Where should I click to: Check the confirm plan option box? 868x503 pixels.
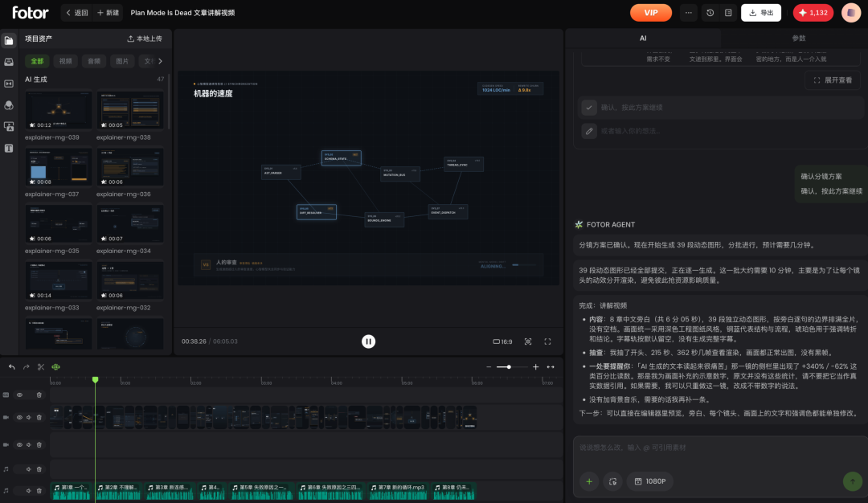[x=589, y=108]
